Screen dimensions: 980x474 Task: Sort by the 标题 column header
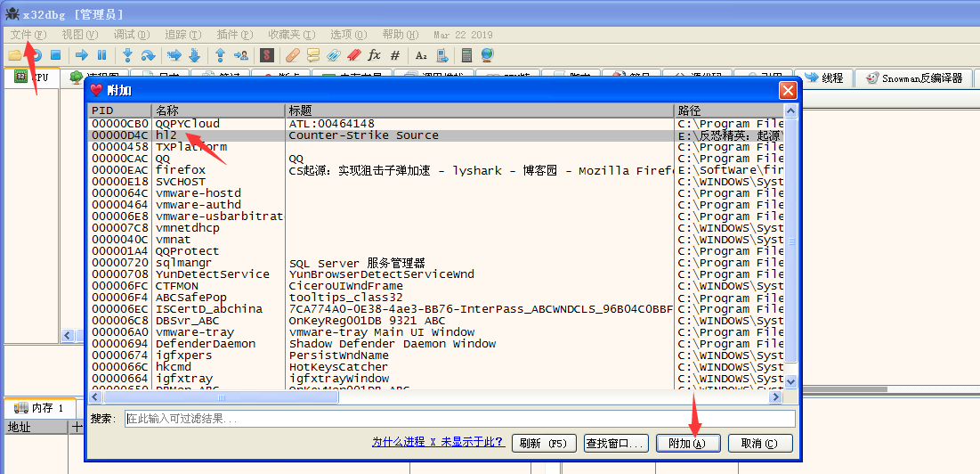point(480,110)
